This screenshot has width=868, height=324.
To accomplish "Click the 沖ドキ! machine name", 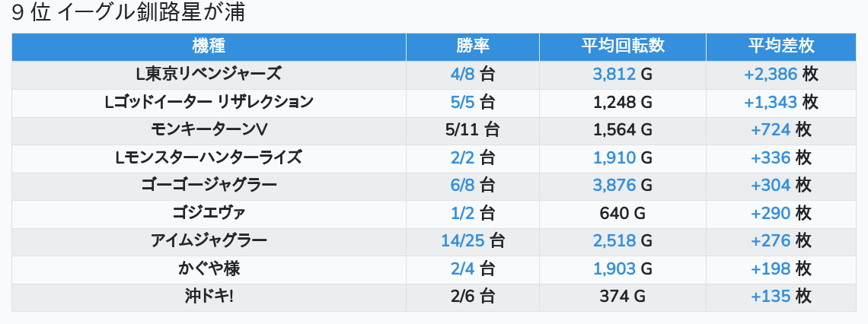I will 209,297.
